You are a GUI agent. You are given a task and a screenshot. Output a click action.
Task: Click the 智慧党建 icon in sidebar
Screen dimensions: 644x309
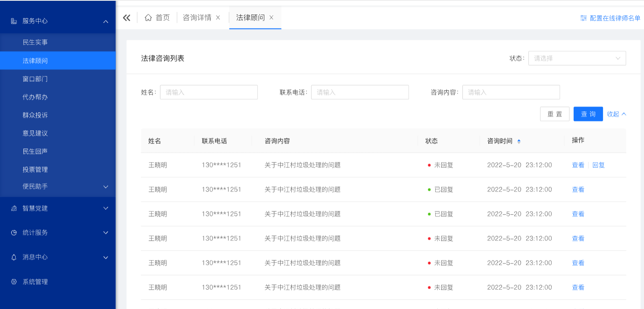pos(14,208)
